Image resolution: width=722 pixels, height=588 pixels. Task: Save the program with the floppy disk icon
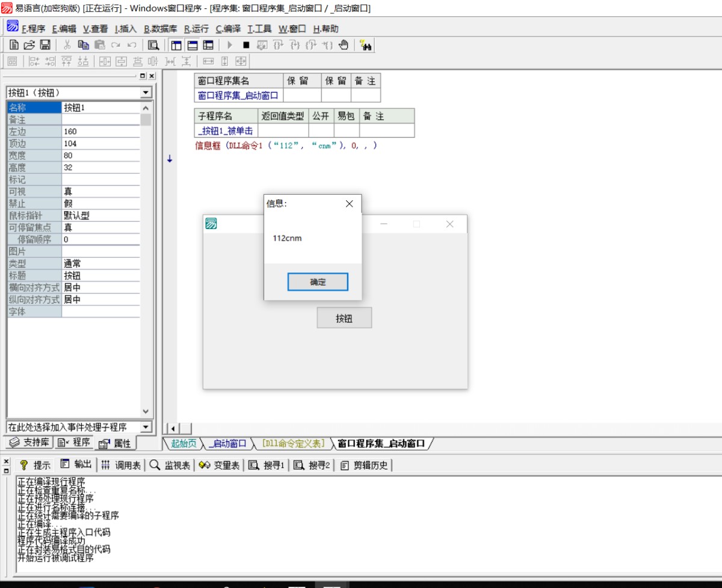tap(45, 45)
